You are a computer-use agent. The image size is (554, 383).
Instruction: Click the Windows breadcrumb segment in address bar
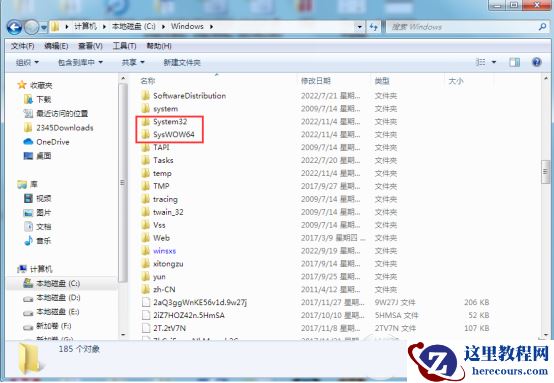[187, 26]
